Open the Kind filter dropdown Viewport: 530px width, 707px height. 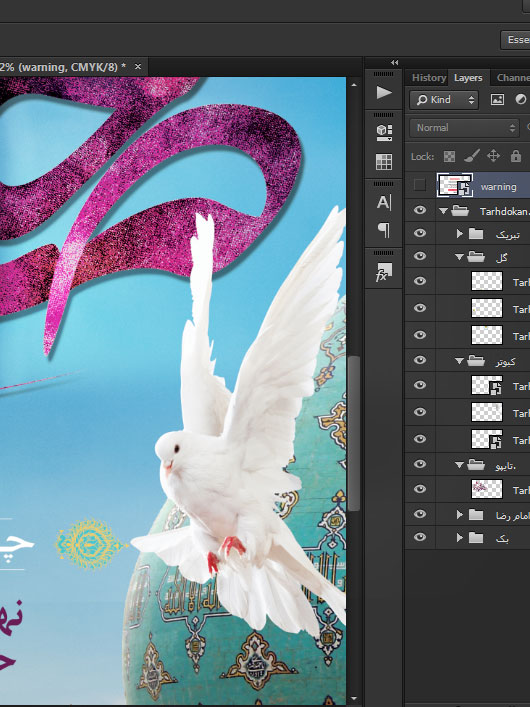(x=444, y=100)
